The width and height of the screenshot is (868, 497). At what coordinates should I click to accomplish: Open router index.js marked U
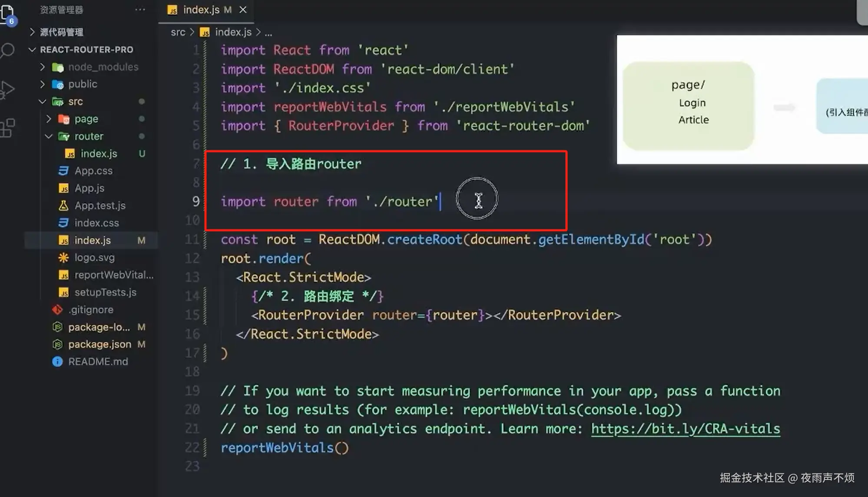[x=99, y=154]
